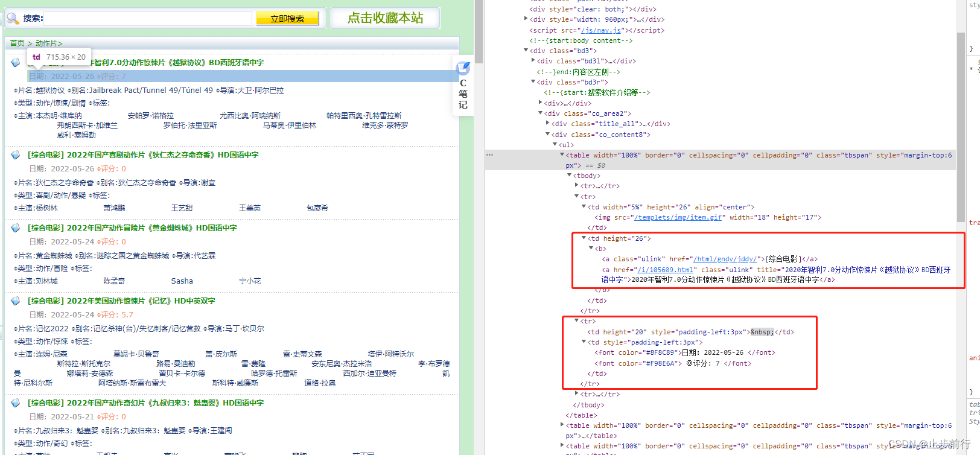Focus the 搜索 text input field
This screenshot has width=980, height=455.
148,19
